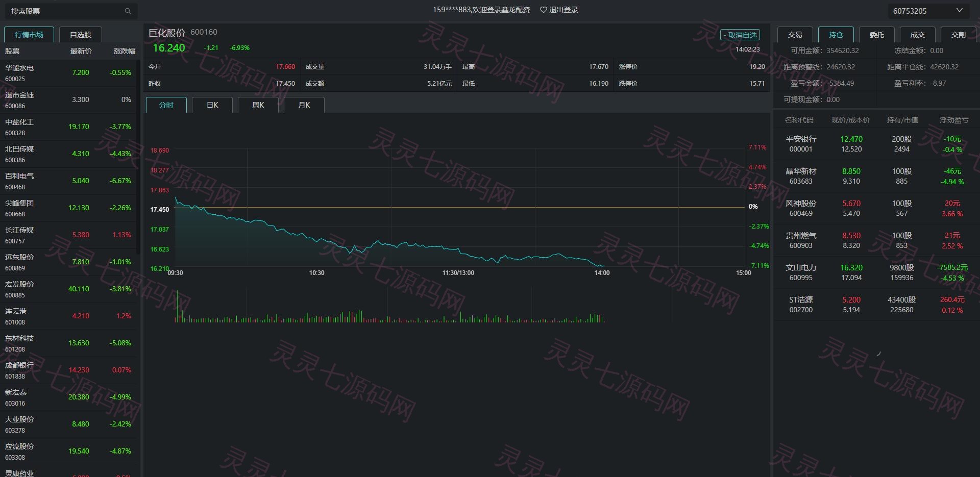Select stock 长江传媒 600757
This screenshot has height=477, width=980.
coord(68,235)
